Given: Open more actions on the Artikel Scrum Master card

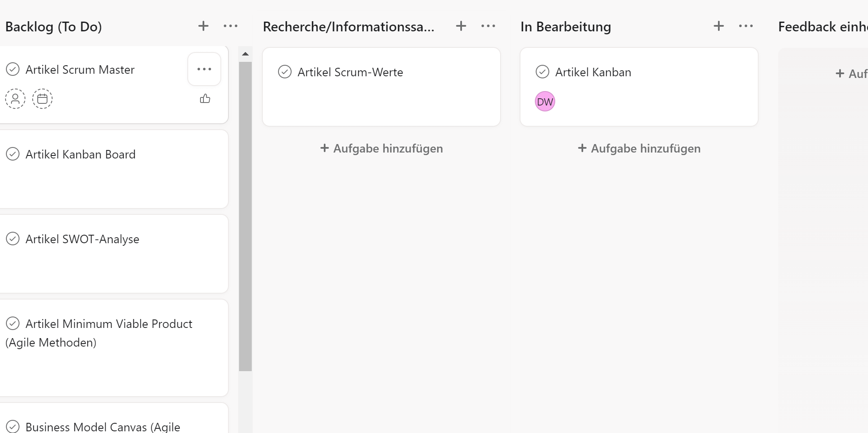Looking at the screenshot, I should click(x=204, y=69).
